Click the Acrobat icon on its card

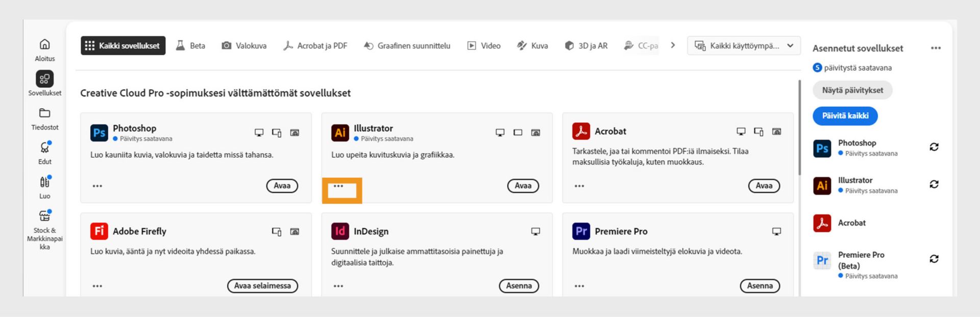pyautogui.click(x=581, y=131)
